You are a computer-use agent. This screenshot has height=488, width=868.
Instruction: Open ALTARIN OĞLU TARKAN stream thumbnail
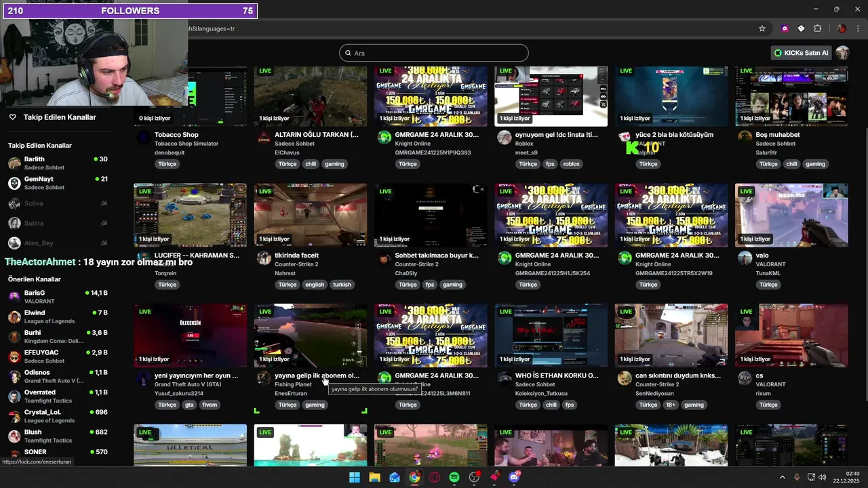point(311,96)
